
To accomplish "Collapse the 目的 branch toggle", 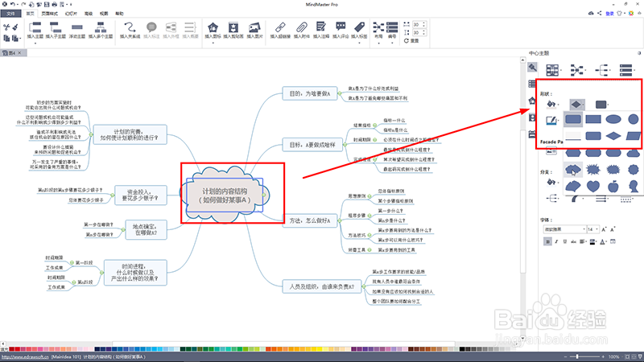I will 340,93.
